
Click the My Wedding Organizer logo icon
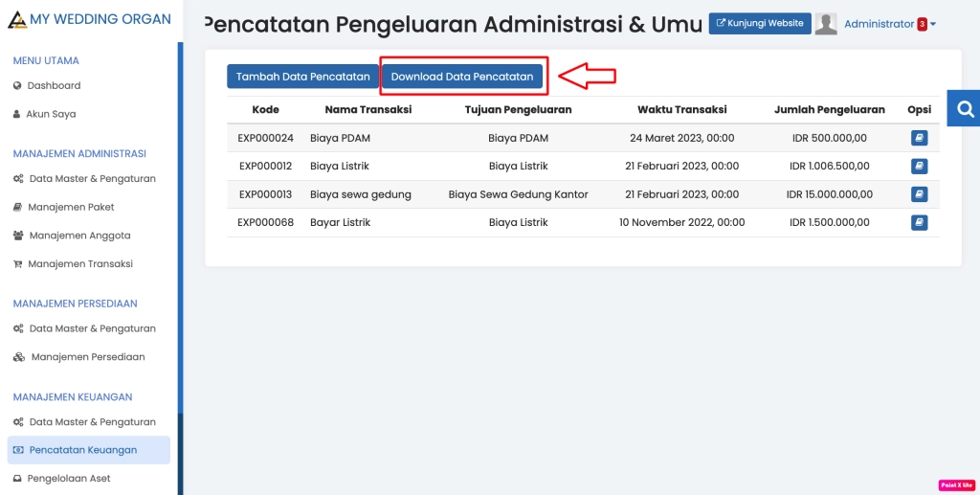pyautogui.click(x=17, y=19)
